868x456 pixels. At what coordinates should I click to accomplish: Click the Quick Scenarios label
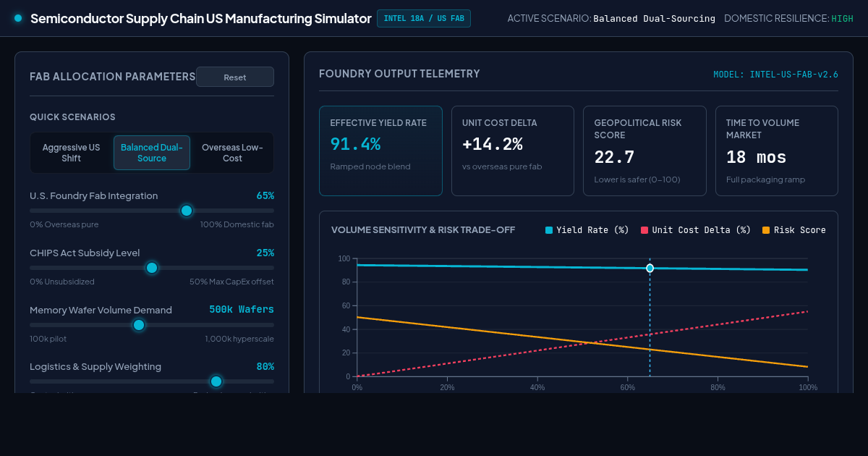(x=72, y=117)
